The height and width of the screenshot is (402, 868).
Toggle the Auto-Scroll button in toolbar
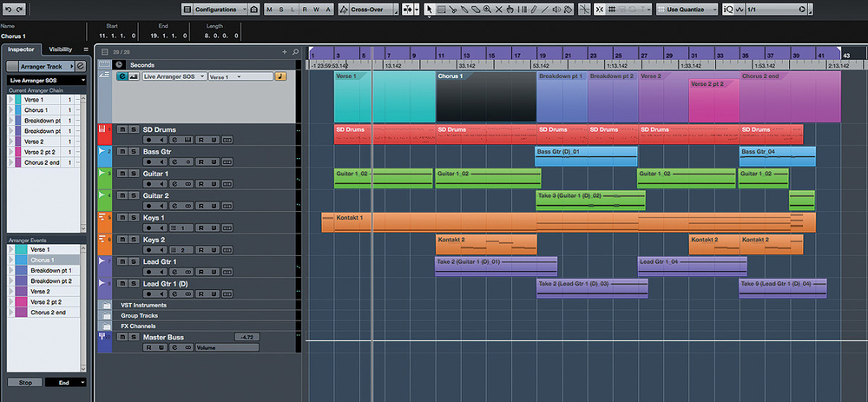point(407,10)
